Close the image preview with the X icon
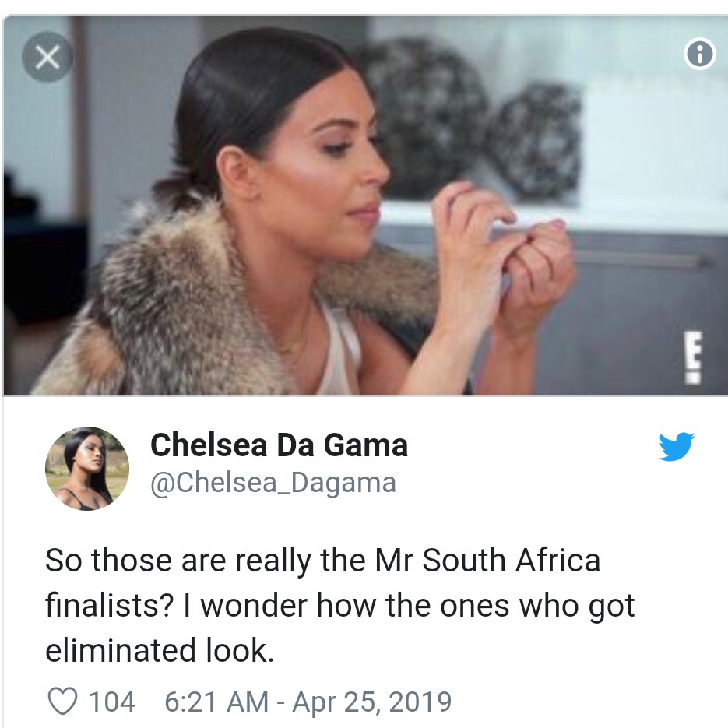 pos(47,58)
